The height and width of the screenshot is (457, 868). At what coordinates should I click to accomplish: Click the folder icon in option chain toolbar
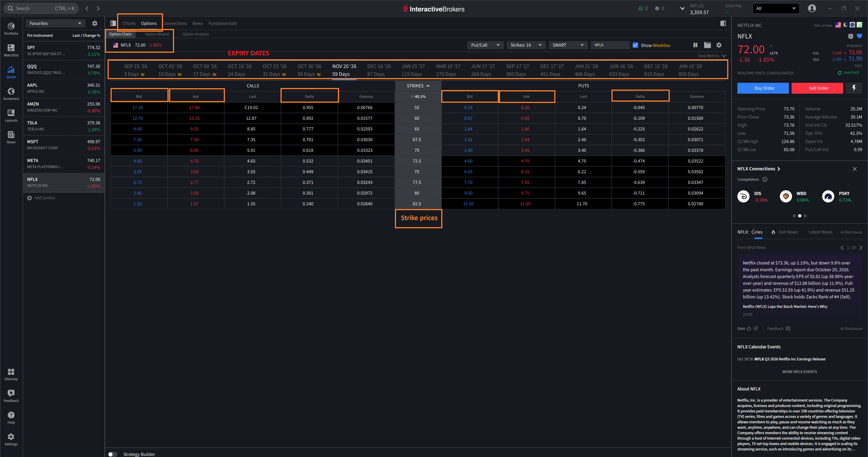pos(707,45)
